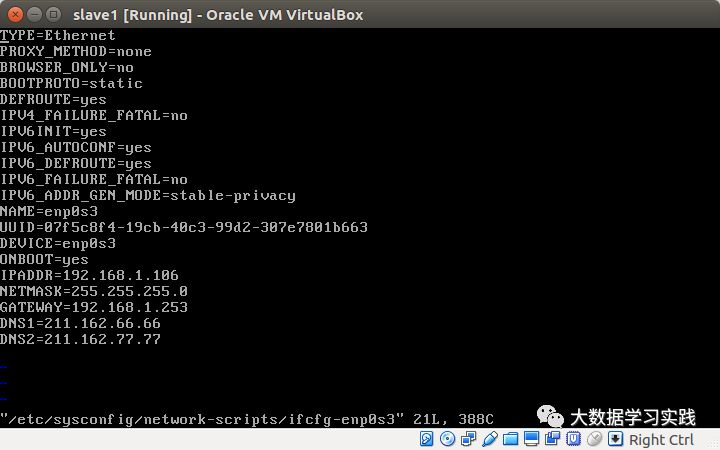Click the IPV6_DEFROUTE=yes line
The width and height of the screenshot is (720, 450).
pos(76,163)
